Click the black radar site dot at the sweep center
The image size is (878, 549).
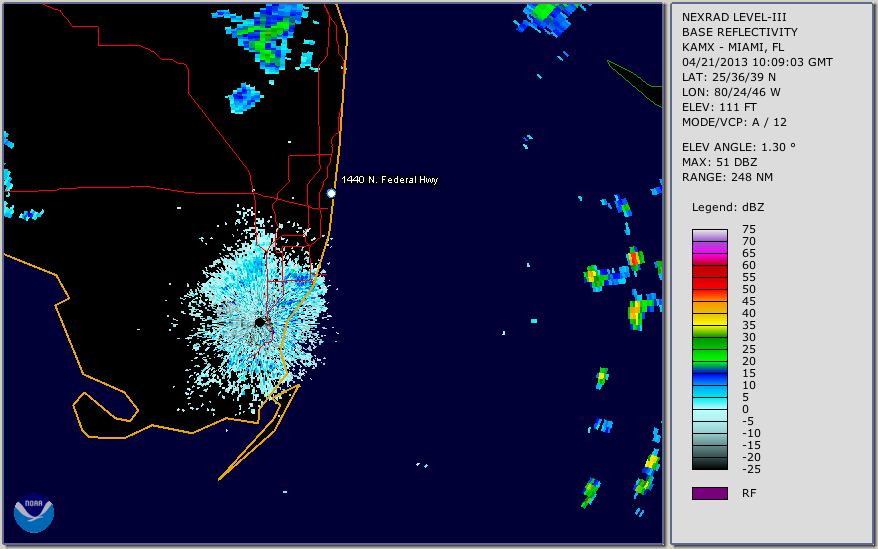260,323
